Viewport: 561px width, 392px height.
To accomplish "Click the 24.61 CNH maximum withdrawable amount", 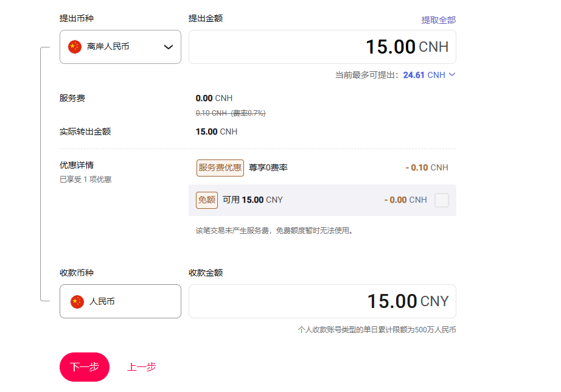I will [x=423, y=75].
